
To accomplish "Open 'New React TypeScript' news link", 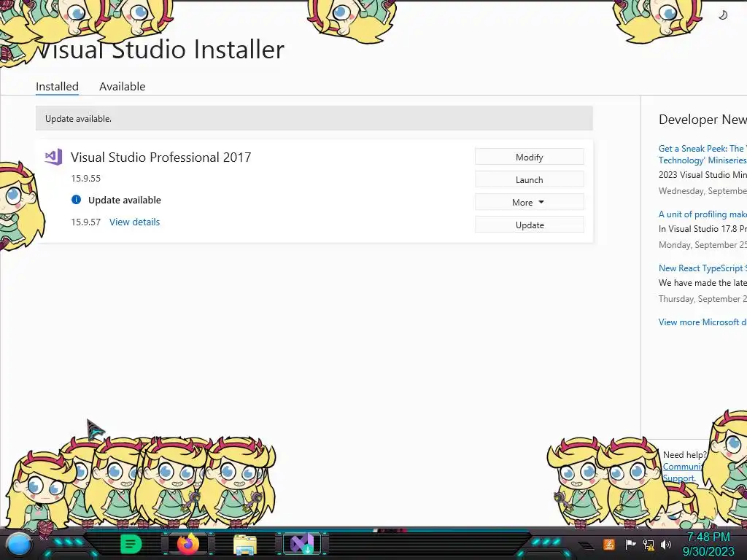I will tap(703, 268).
